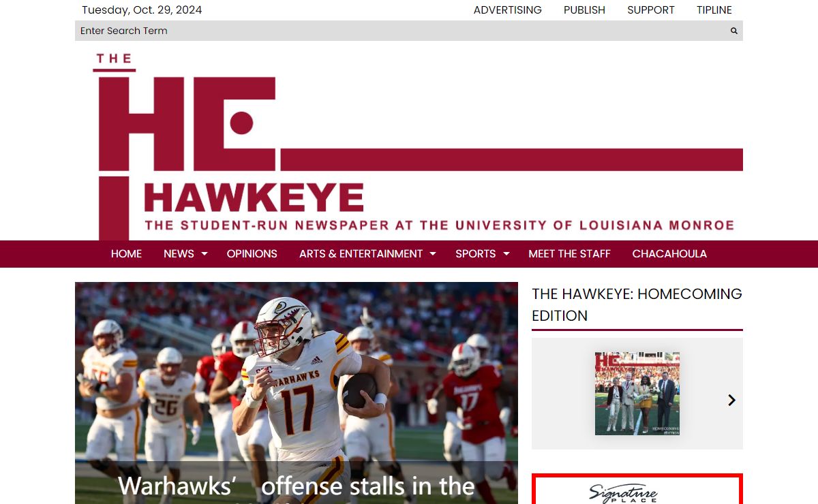The image size is (818, 504).
Task: Expand the NEWS dropdown arrow
Action: coord(203,254)
